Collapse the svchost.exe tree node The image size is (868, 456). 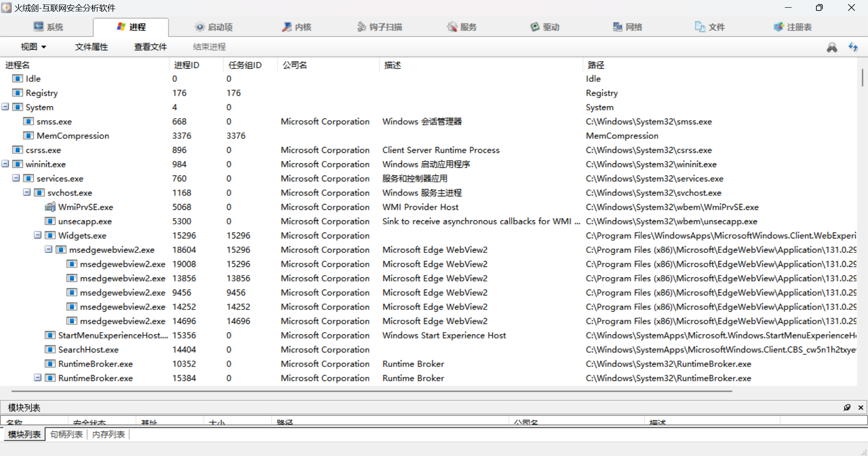pyautogui.click(x=27, y=192)
